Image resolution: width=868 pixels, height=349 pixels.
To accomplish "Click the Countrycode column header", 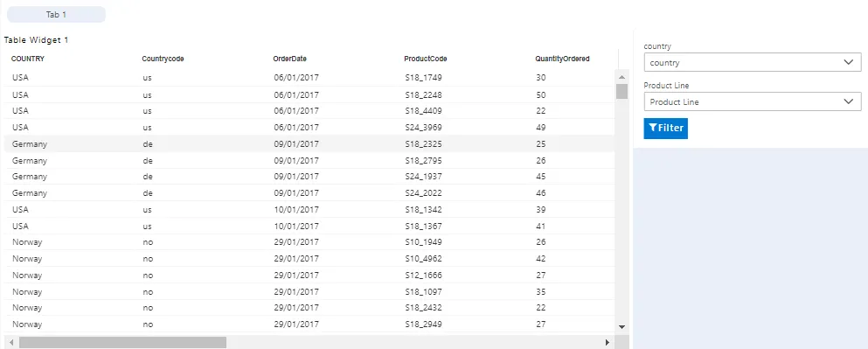I will pos(163,59).
